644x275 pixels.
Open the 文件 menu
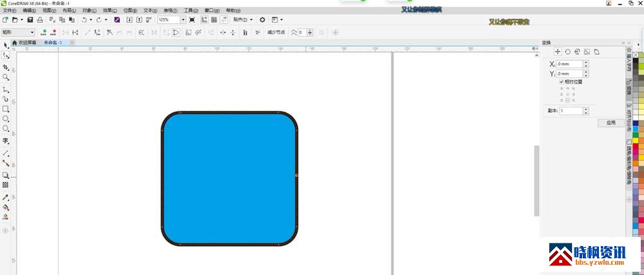coord(10,10)
